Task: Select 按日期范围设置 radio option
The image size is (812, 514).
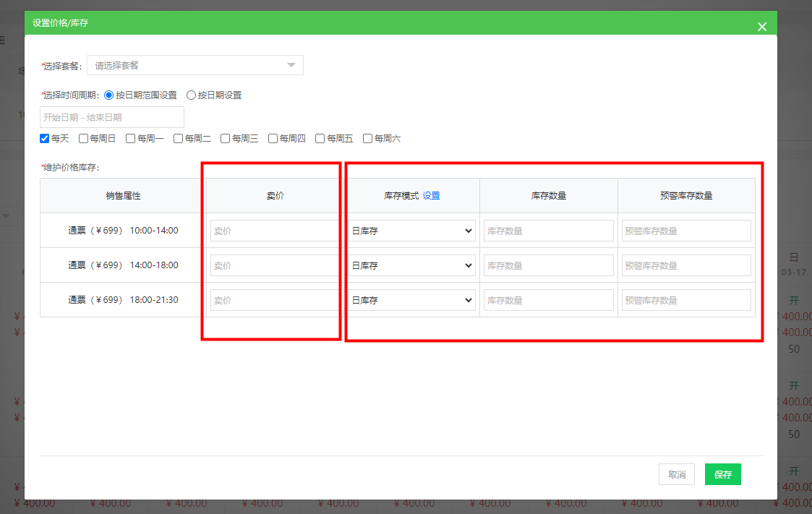Action: 109,95
